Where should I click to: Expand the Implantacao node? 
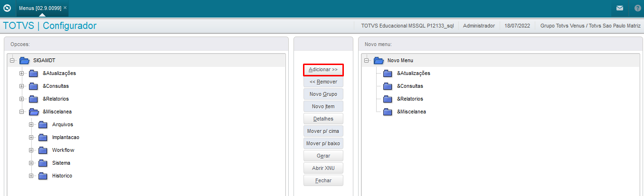click(31, 137)
